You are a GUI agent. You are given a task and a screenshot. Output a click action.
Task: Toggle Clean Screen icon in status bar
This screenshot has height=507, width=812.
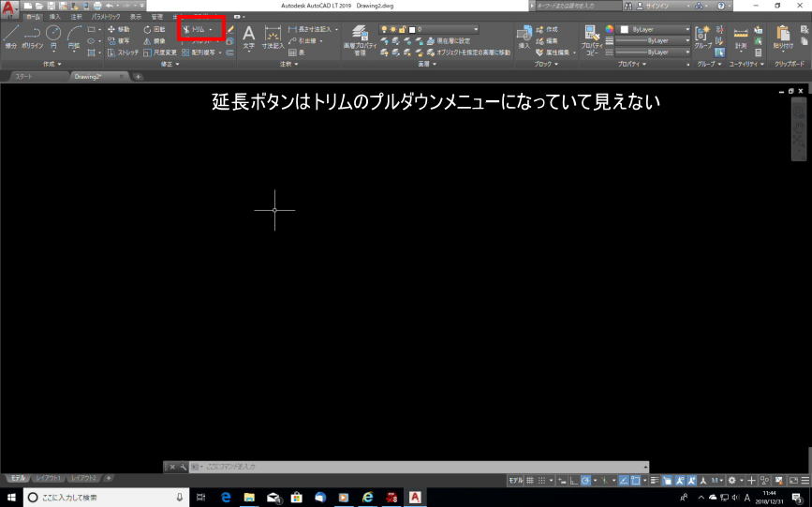(x=794, y=481)
